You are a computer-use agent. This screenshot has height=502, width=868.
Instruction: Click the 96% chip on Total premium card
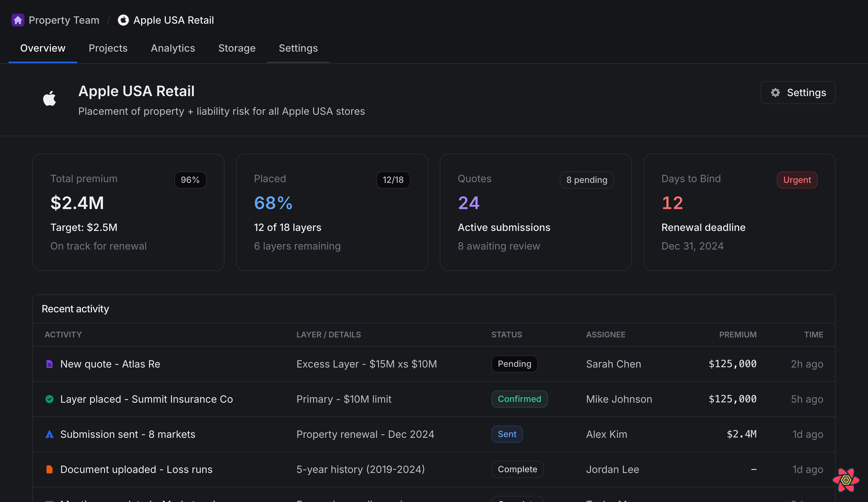(x=190, y=180)
